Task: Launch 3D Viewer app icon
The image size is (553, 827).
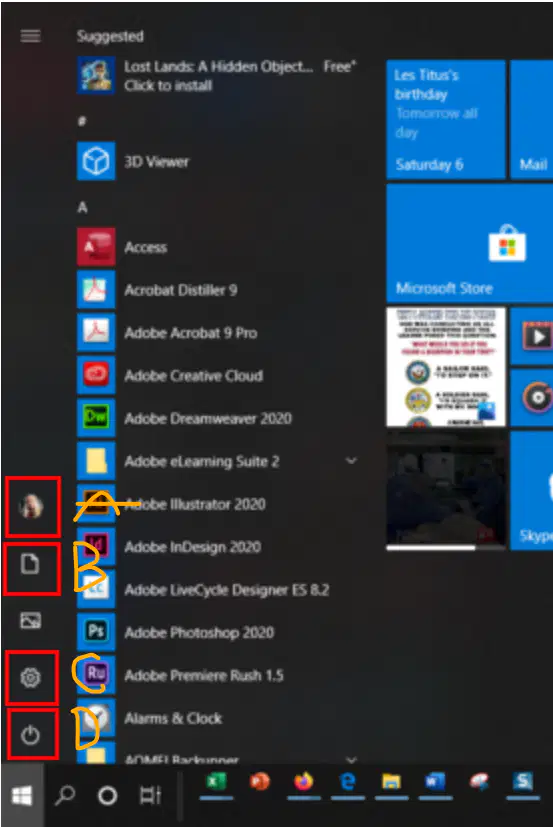Action: [96, 161]
